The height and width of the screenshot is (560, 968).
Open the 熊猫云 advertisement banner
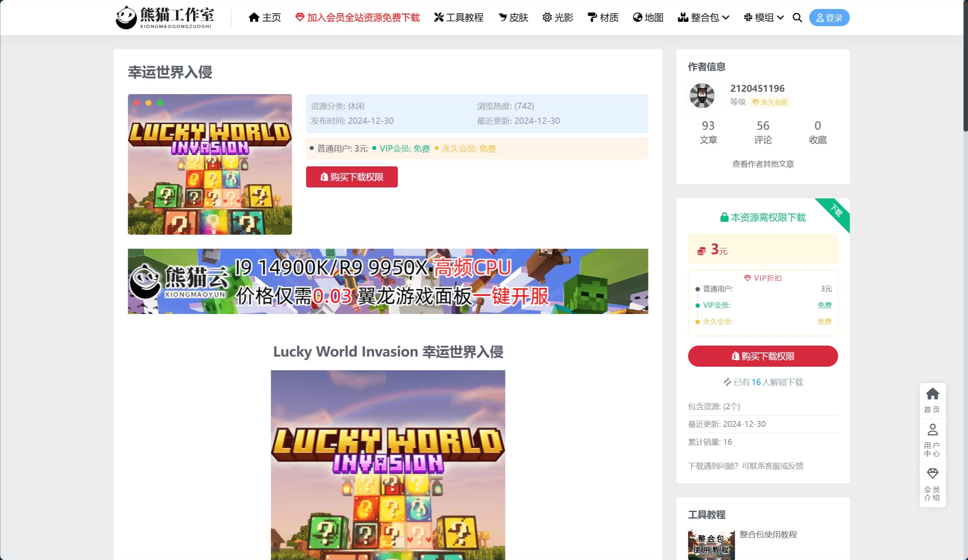(388, 281)
